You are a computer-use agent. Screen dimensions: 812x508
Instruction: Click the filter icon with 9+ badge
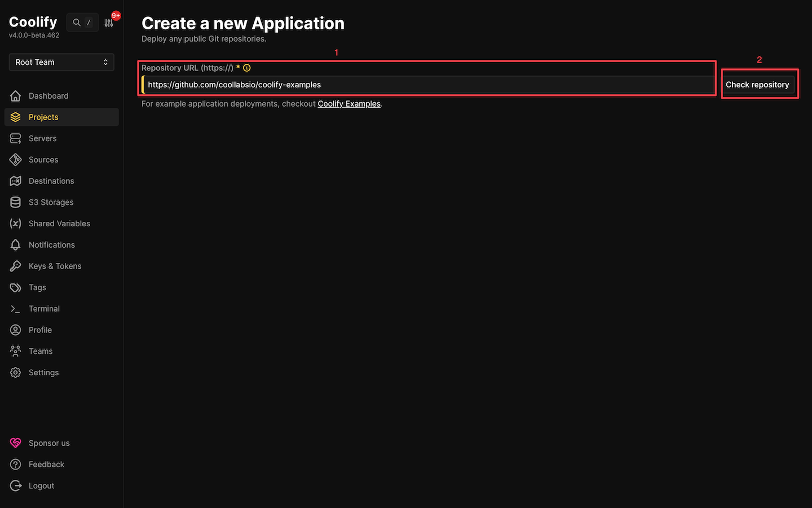(x=109, y=22)
